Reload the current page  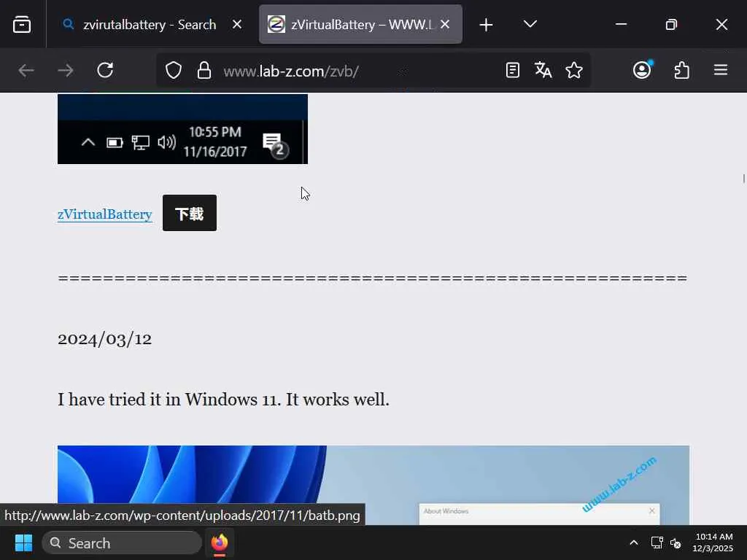(105, 71)
